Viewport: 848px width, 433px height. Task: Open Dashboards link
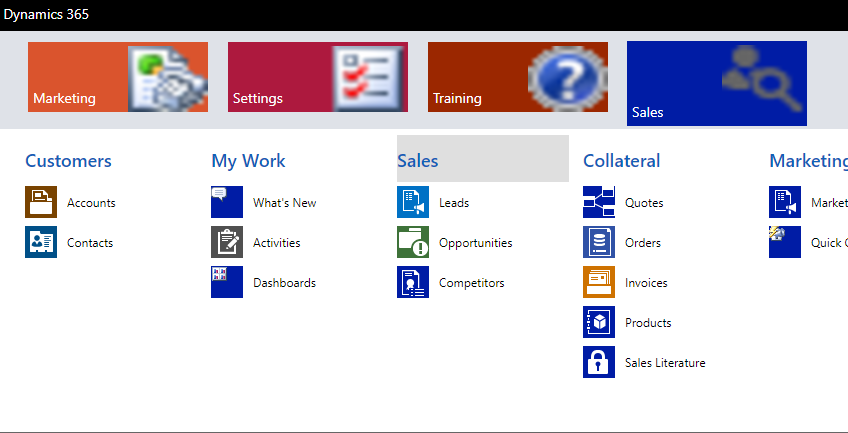[x=284, y=283]
